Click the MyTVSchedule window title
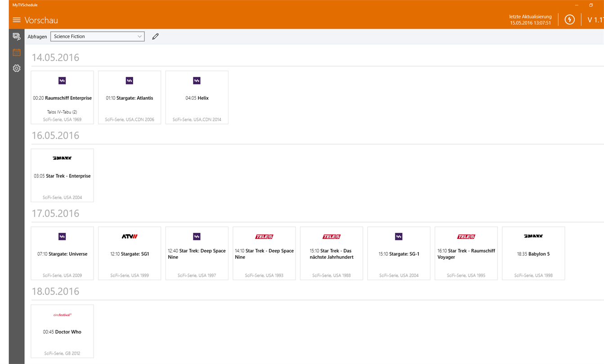 coord(25,5)
